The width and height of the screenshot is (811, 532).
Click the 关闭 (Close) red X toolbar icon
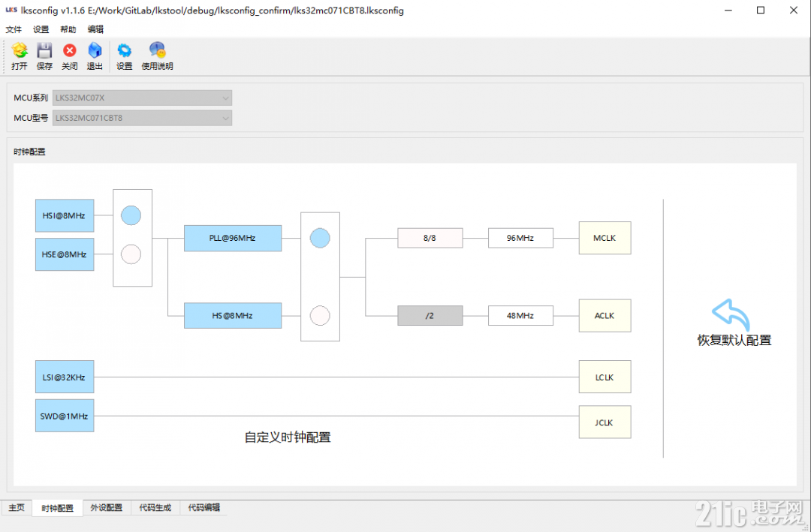point(69,50)
